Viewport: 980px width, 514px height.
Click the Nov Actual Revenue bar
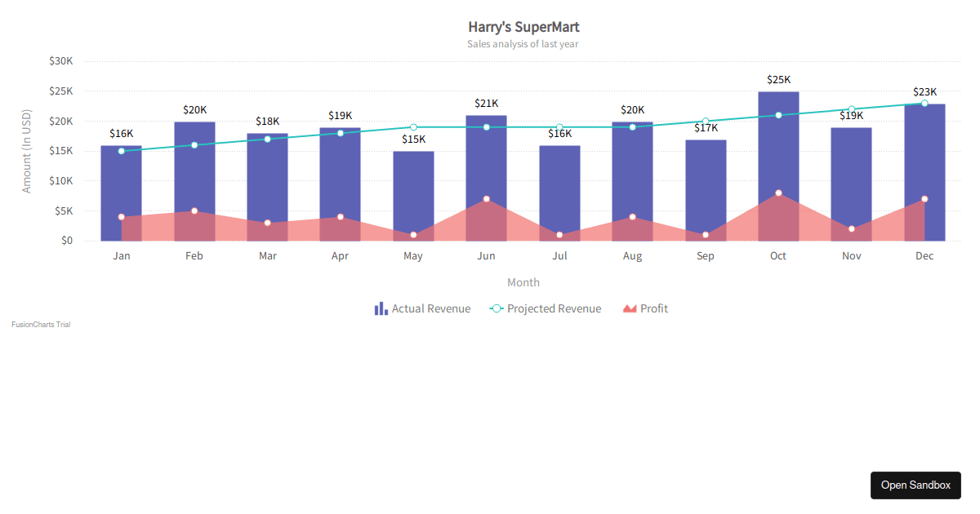[852, 184]
